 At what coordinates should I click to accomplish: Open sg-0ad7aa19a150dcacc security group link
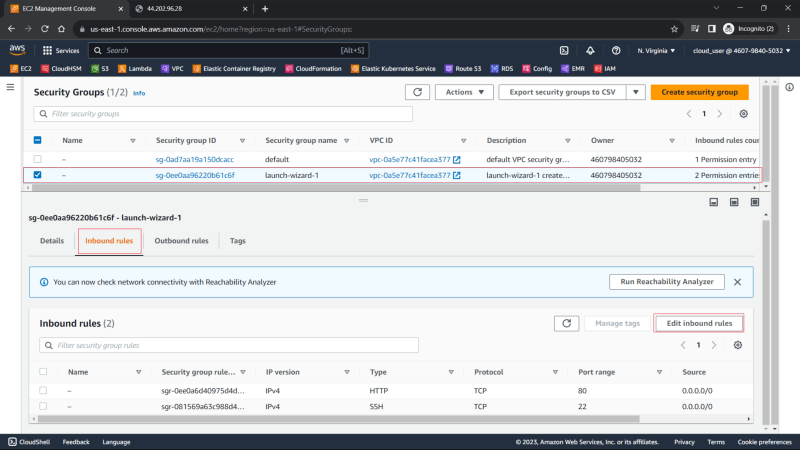195,159
